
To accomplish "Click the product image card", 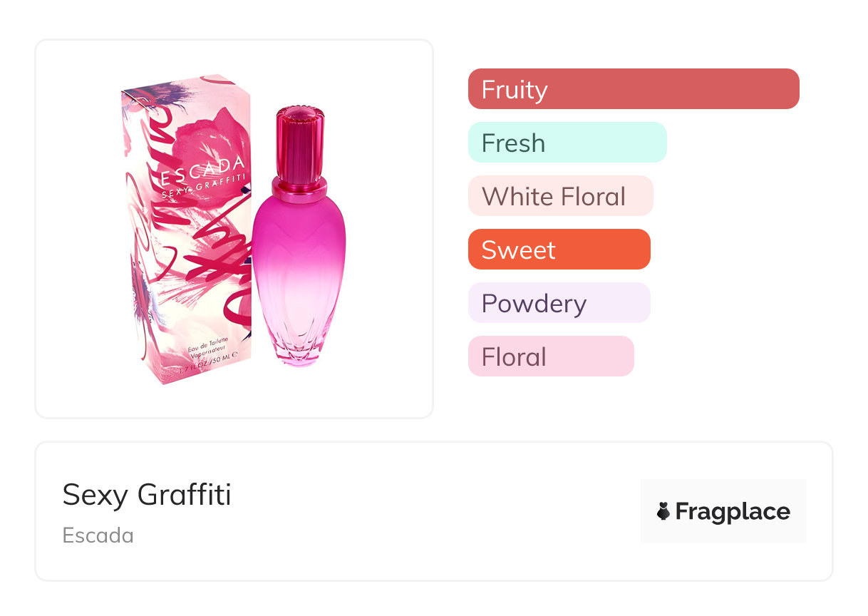I will tap(234, 228).
